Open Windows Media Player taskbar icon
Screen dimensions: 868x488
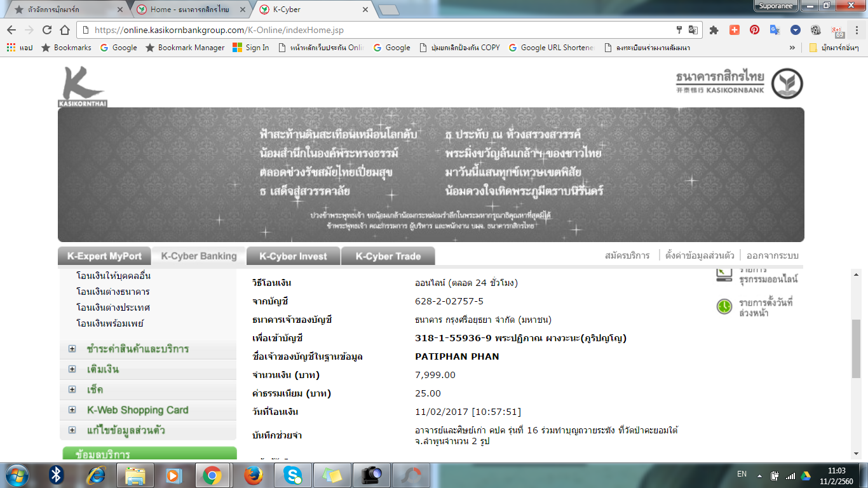click(x=173, y=475)
